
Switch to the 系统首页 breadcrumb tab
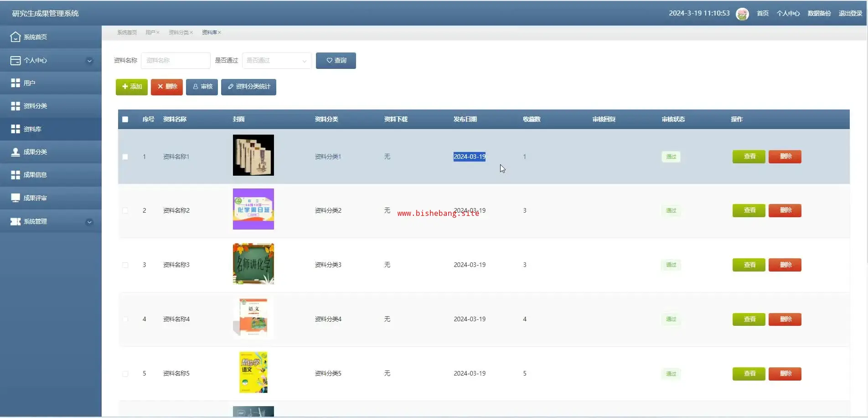[x=127, y=32]
